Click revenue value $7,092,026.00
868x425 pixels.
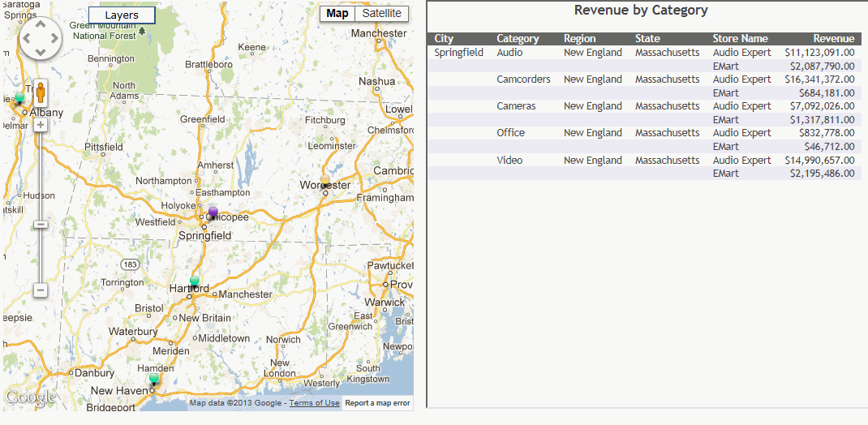click(823, 106)
